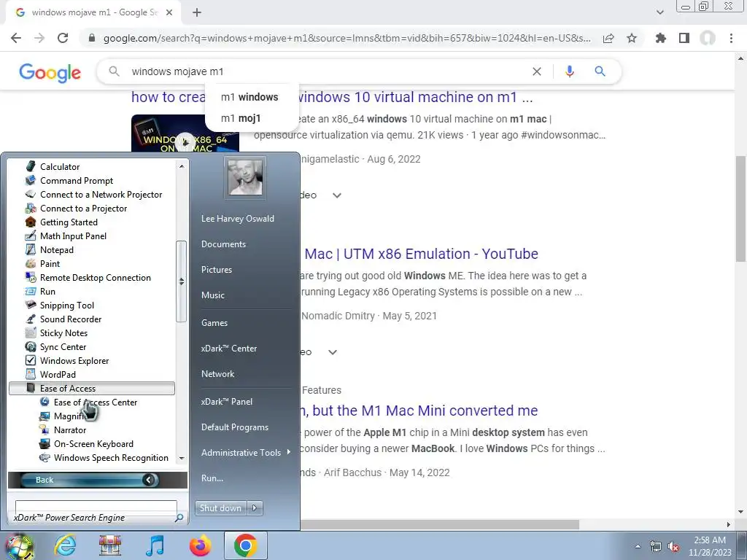Clear the Google search box
The height and width of the screenshot is (560, 747).
click(536, 71)
